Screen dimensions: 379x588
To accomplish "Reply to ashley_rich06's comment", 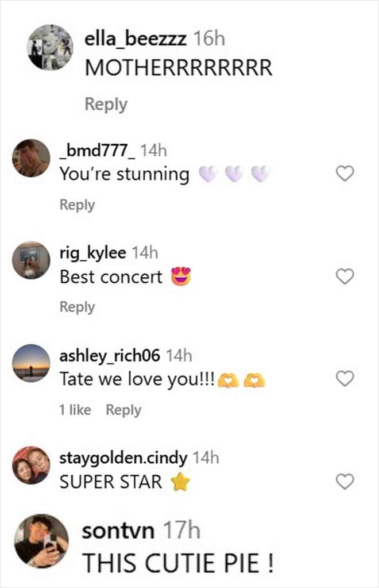I will click(123, 410).
